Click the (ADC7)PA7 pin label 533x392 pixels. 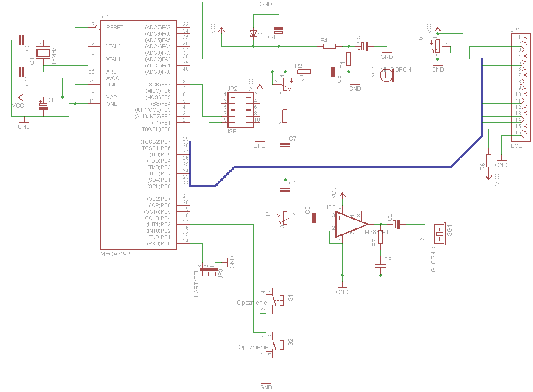[158, 27]
